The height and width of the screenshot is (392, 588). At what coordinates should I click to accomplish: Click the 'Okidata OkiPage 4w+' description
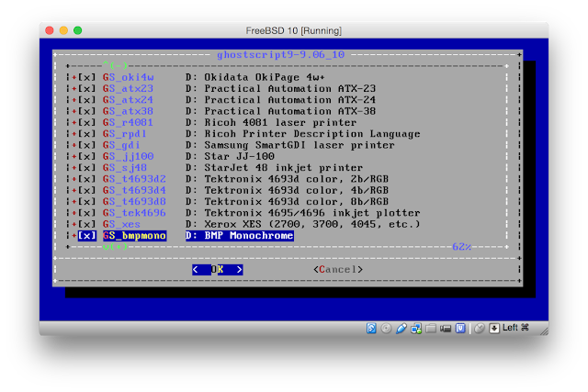tap(264, 77)
